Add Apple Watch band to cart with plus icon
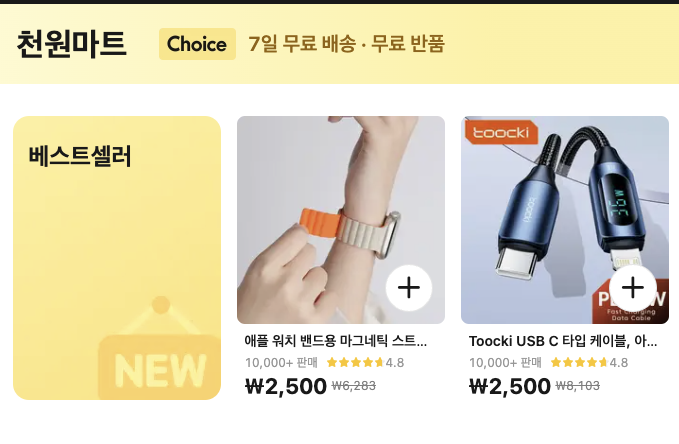679x444 pixels. click(x=409, y=288)
